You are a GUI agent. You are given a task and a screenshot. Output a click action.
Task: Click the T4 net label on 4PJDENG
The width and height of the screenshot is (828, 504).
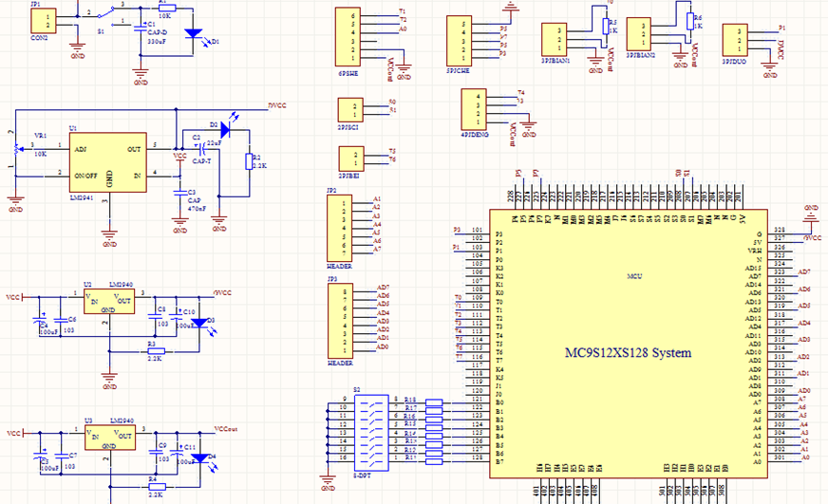[521, 92]
